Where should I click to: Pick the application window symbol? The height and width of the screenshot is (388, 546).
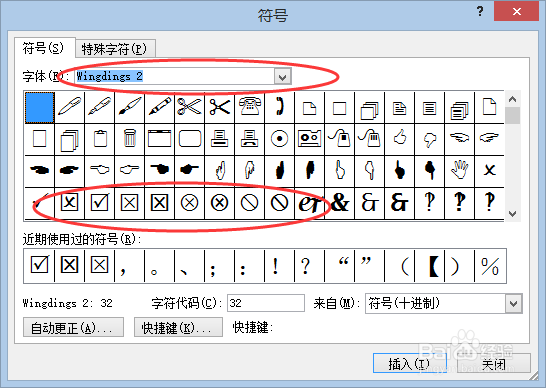point(159,139)
